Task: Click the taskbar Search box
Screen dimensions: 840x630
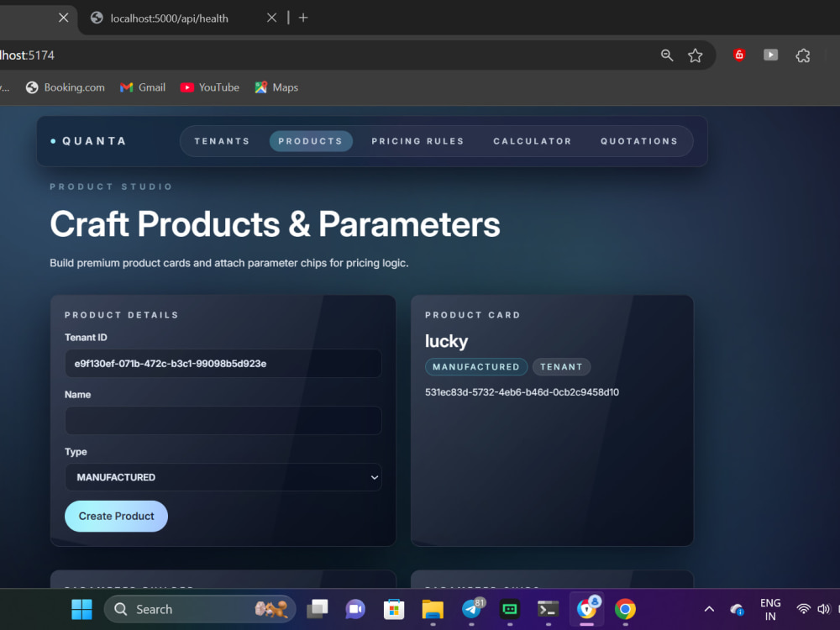Action: coord(199,609)
